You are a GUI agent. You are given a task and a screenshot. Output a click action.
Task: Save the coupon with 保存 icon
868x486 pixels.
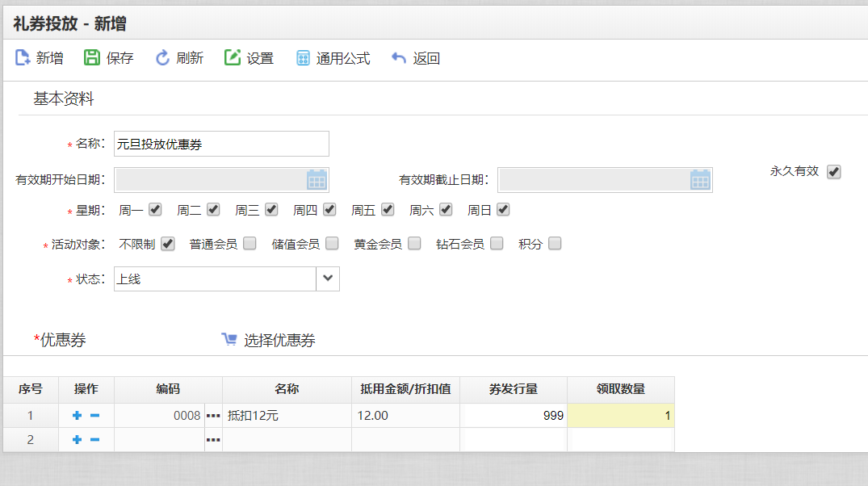click(92, 58)
